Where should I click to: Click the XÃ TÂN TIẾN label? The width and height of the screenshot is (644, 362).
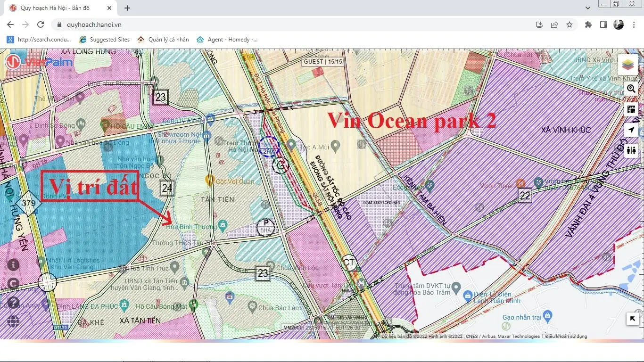click(x=140, y=321)
